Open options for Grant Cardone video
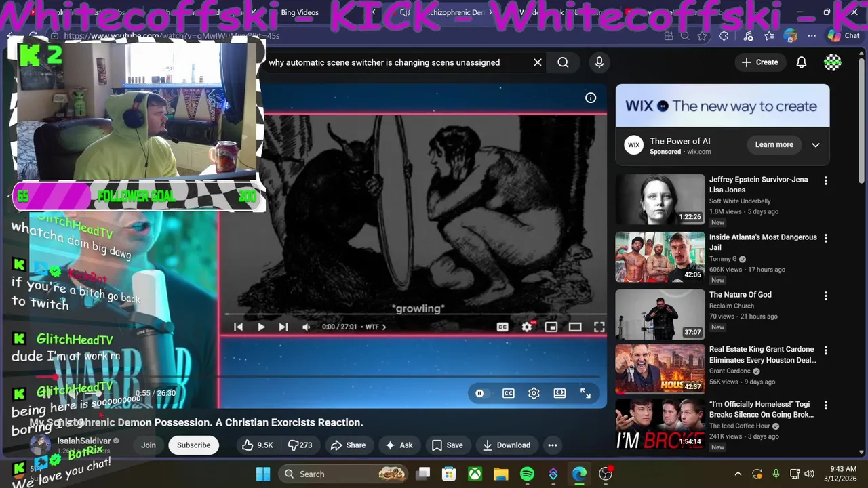This screenshot has width=868, height=488. tap(825, 350)
